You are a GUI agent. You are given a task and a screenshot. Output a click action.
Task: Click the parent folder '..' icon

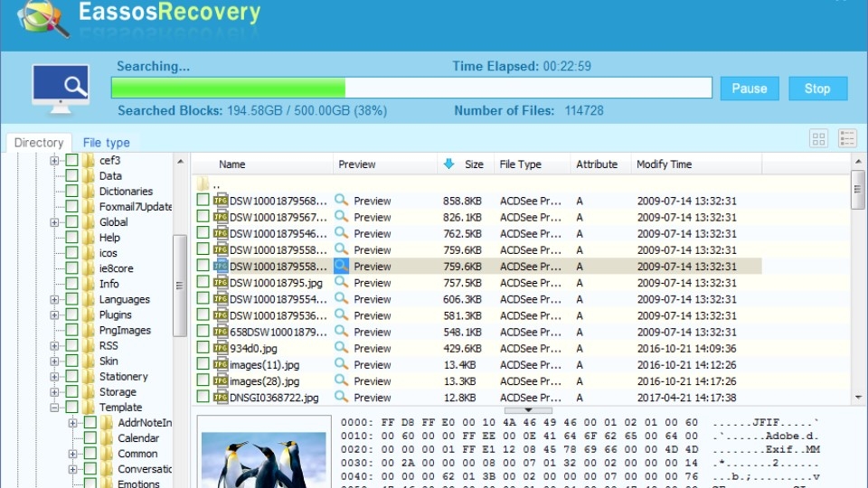203,183
